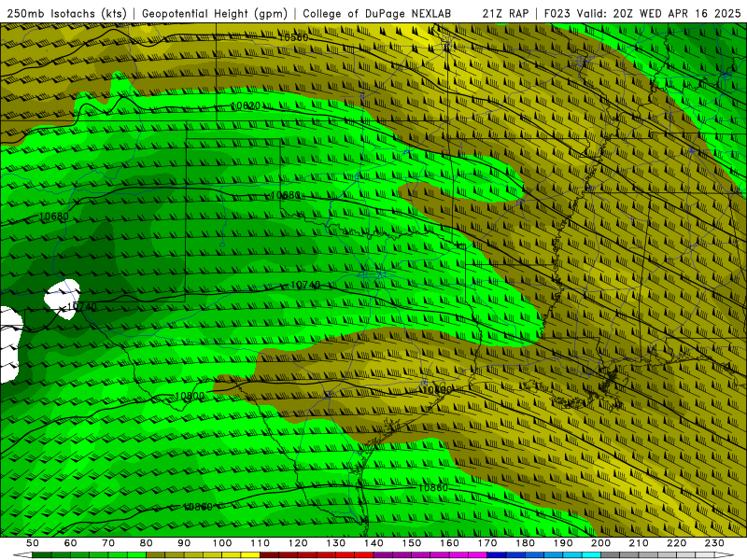The image size is (747, 560).
Task: Click the white arrow at the legend's left end
Action: [22, 555]
